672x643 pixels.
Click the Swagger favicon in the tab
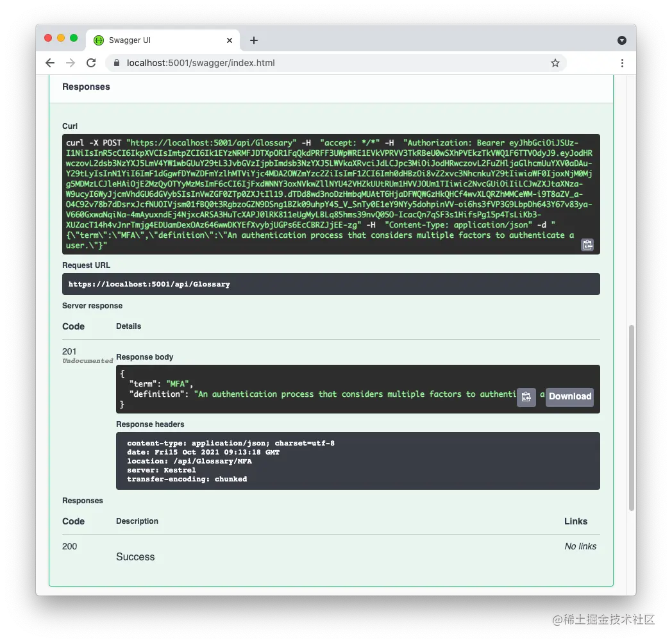pyautogui.click(x=99, y=40)
